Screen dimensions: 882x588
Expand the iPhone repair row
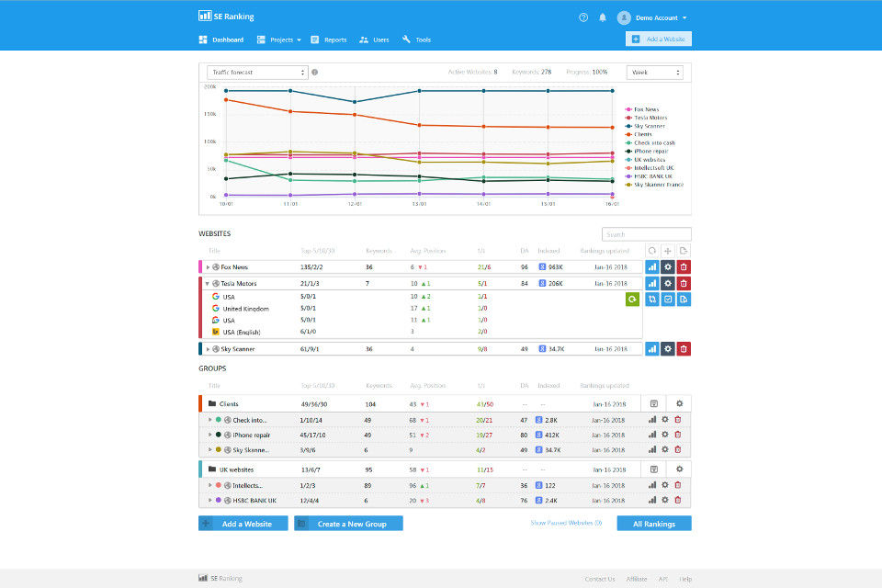click(x=210, y=435)
